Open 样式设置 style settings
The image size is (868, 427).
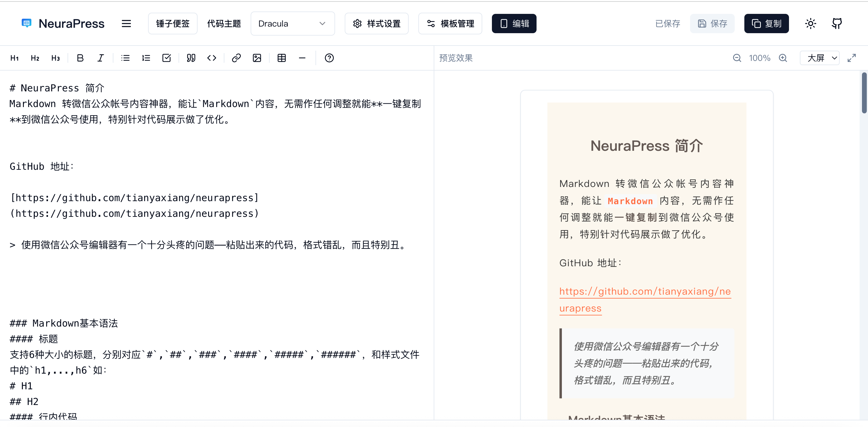point(376,24)
